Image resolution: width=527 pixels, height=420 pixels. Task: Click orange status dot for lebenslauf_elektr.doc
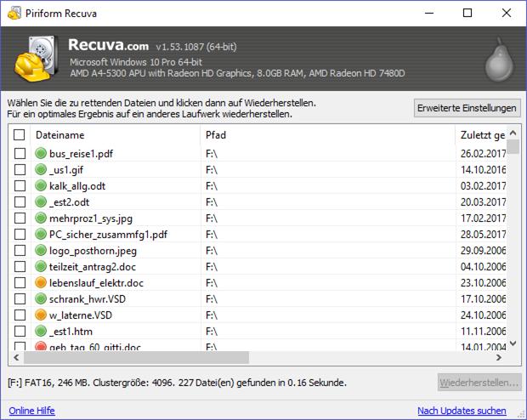pyautogui.click(x=40, y=281)
